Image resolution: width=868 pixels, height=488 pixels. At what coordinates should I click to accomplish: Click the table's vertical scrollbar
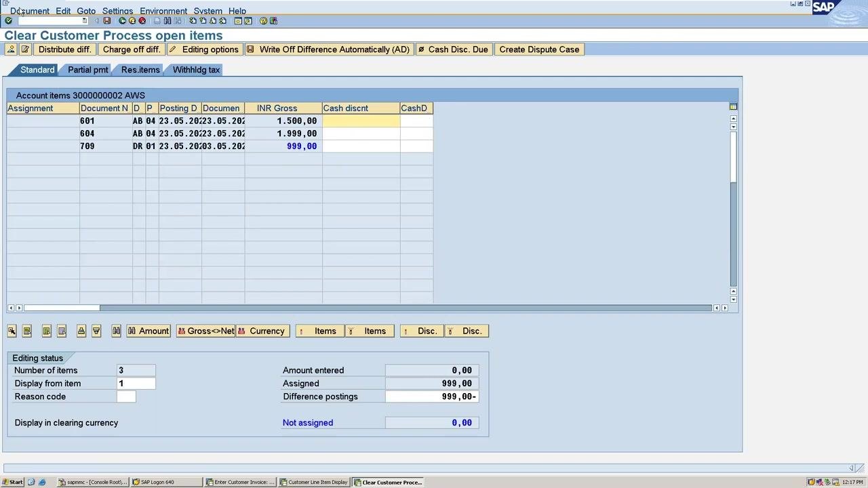pyautogui.click(x=733, y=208)
